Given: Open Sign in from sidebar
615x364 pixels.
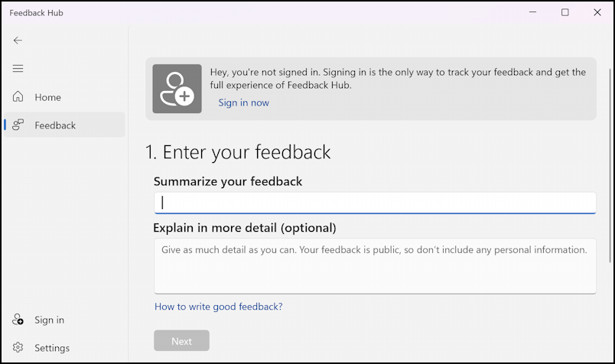Looking at the screenshot, I should point(64,320).
